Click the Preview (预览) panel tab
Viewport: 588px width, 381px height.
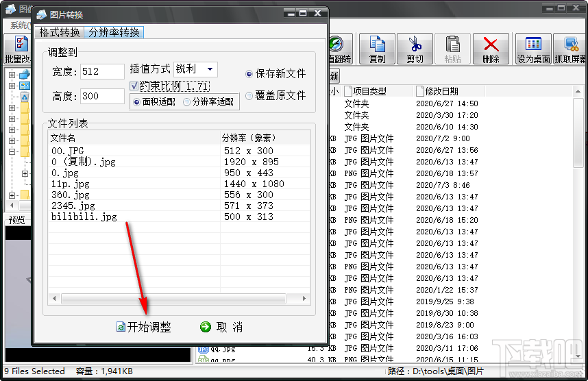17,220
